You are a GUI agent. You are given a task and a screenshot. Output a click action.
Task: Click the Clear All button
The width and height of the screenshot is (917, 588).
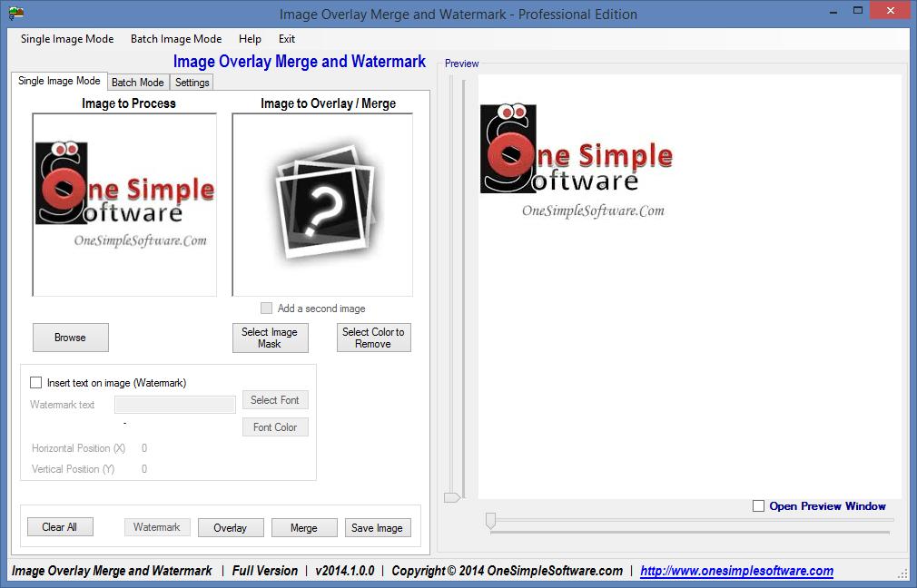60,526
